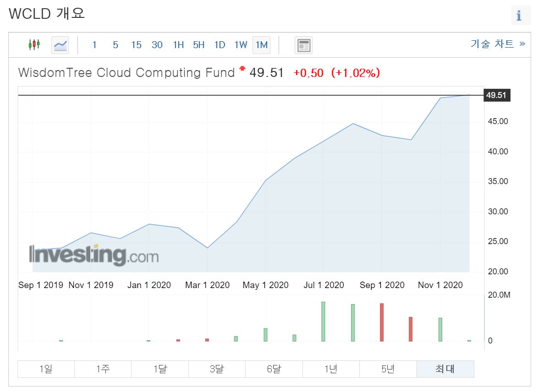Select the area line chart icon
This screenshot has width=538, height=392.
tap(60, 45)
